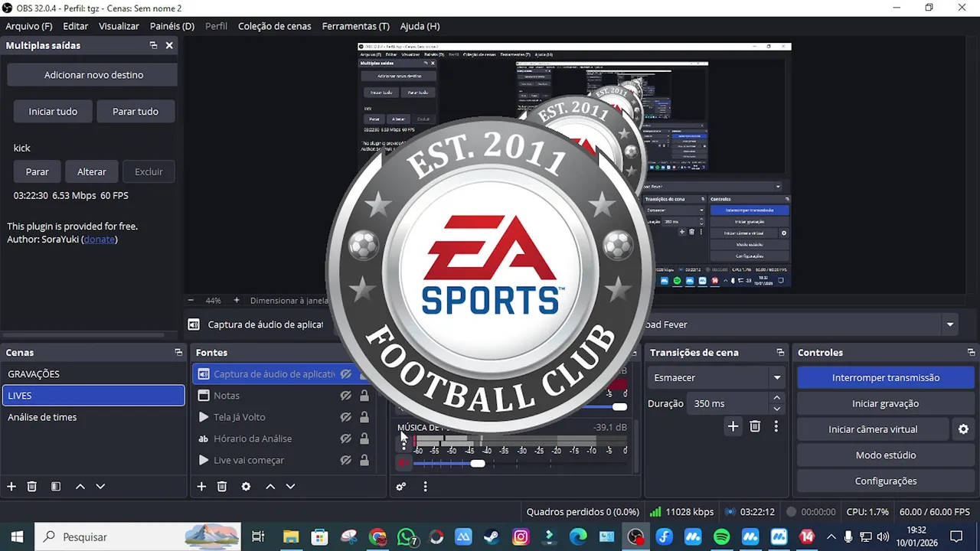Image resolution: width=980 pixels, height=551 pixels.
Task: Open the Ajuda menu
Action: pyautogui.click(x=420, y=26)
